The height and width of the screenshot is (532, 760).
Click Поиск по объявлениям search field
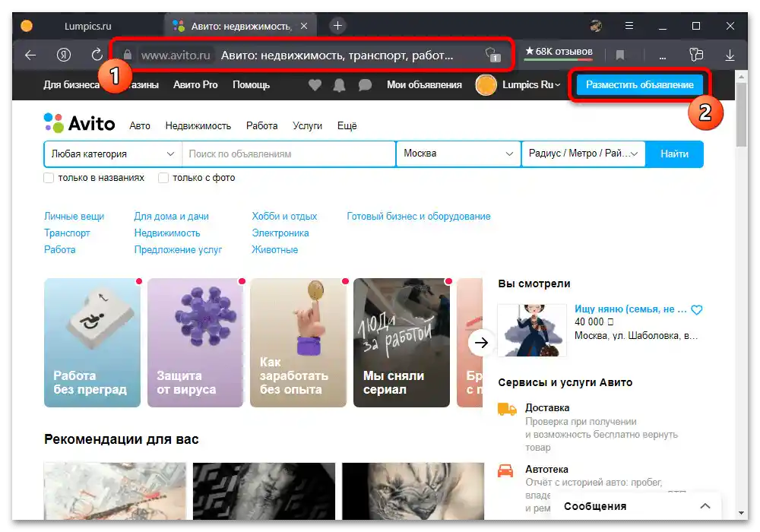coord(289,154)
